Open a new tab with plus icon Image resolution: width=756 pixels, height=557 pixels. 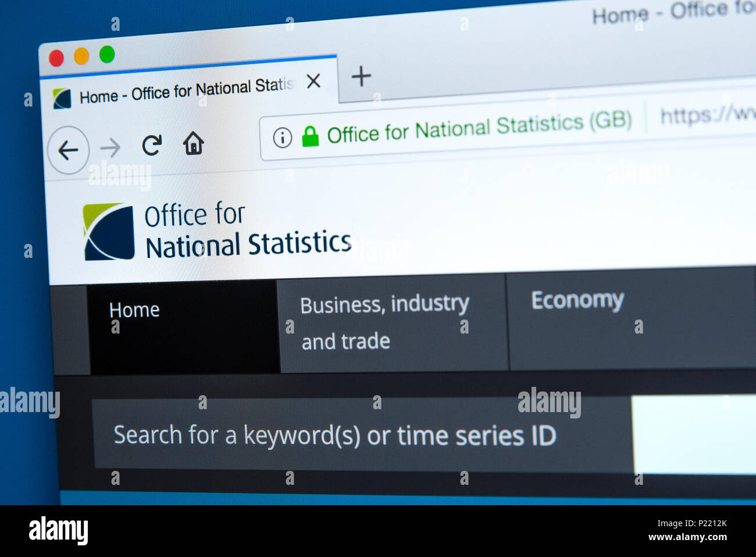tap(361, 76)
